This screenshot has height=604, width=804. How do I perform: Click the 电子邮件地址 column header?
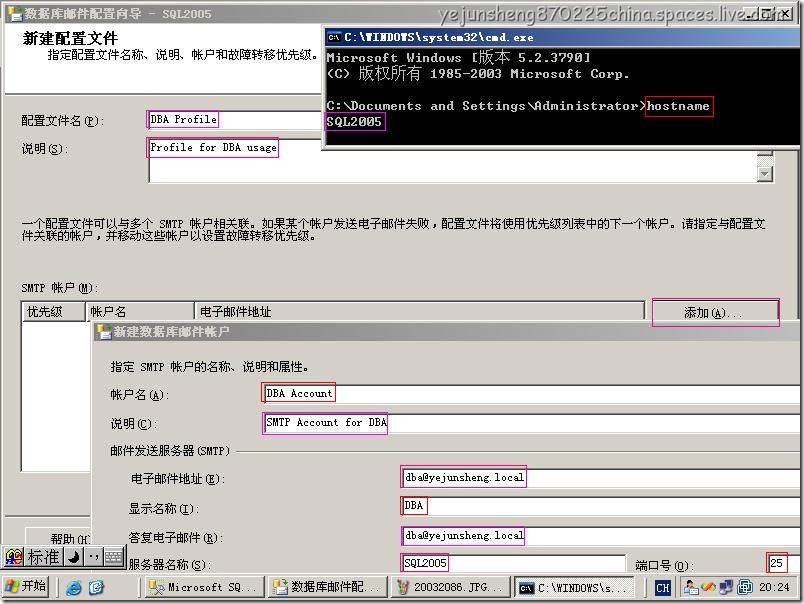point(419,312)
